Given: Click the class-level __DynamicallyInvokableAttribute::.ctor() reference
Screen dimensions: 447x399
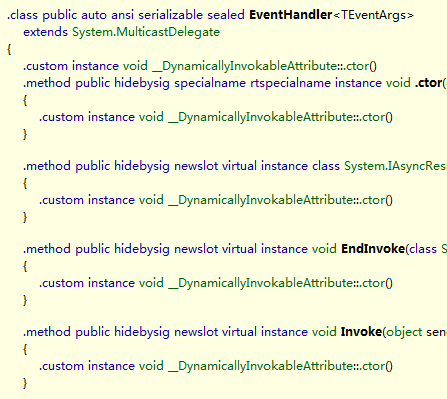Looking at the screenshot, I should click(x=264, y=66).
